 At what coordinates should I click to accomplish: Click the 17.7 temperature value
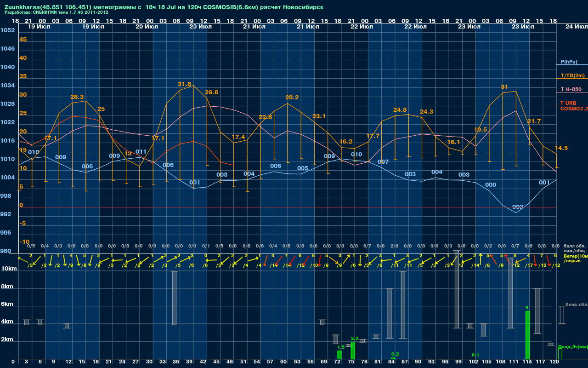click(x=373, y=136)
